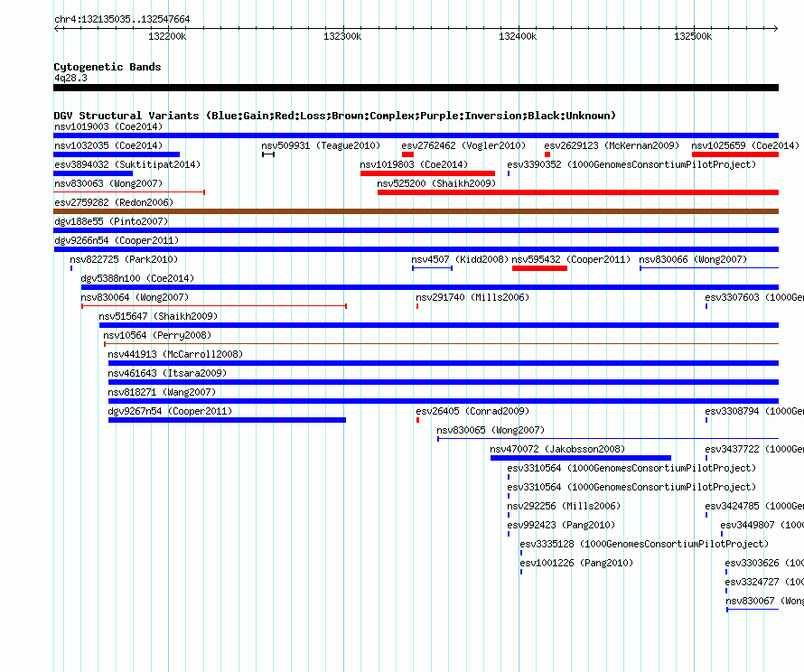Click the nsv818271 (Wang2007) label
804x672 pixels.
point(162,392)
